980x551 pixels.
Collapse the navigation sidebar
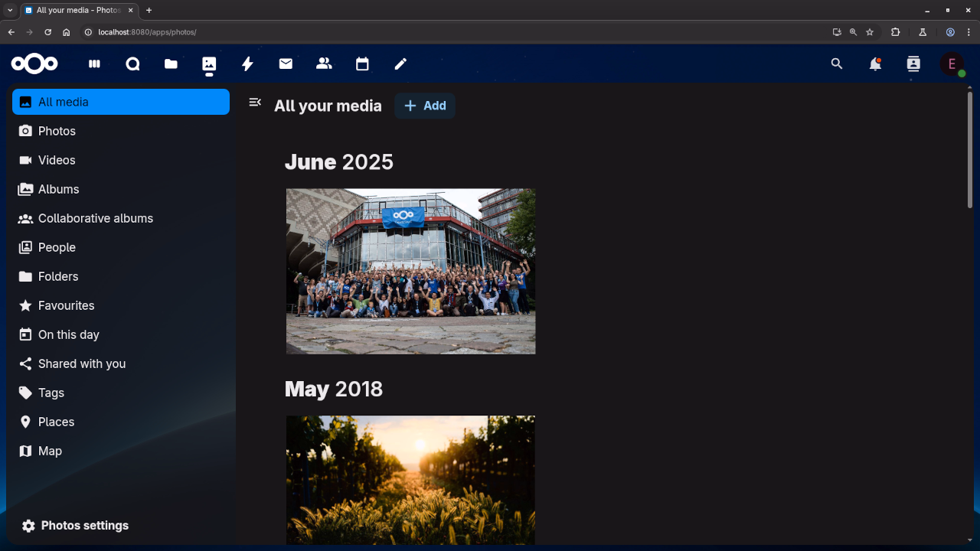[255, 103]
